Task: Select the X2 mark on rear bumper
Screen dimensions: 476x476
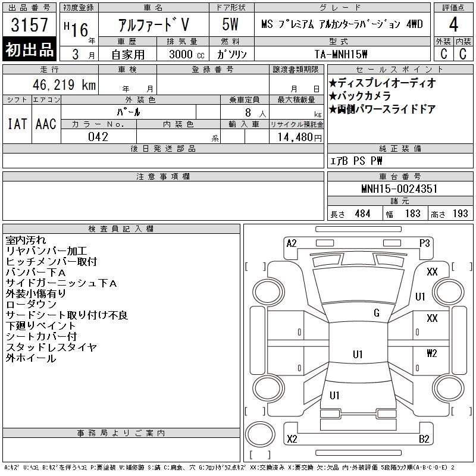Action: (292, 439)
